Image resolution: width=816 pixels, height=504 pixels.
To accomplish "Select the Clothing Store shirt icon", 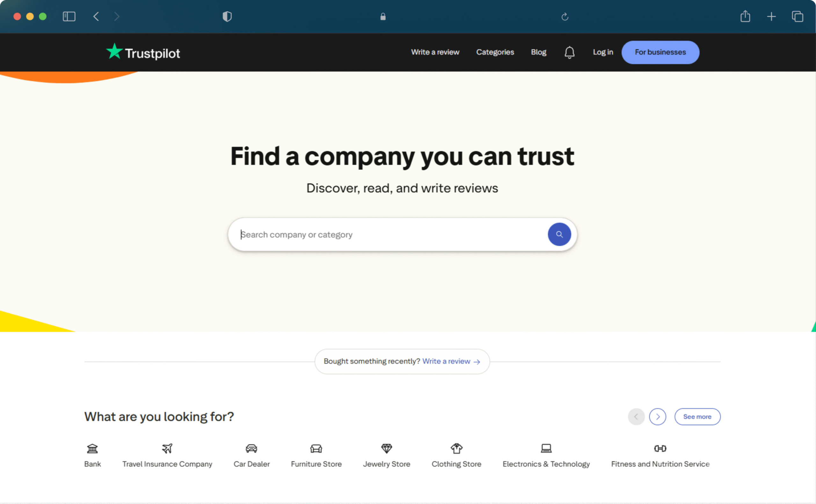I will [456, 449].
